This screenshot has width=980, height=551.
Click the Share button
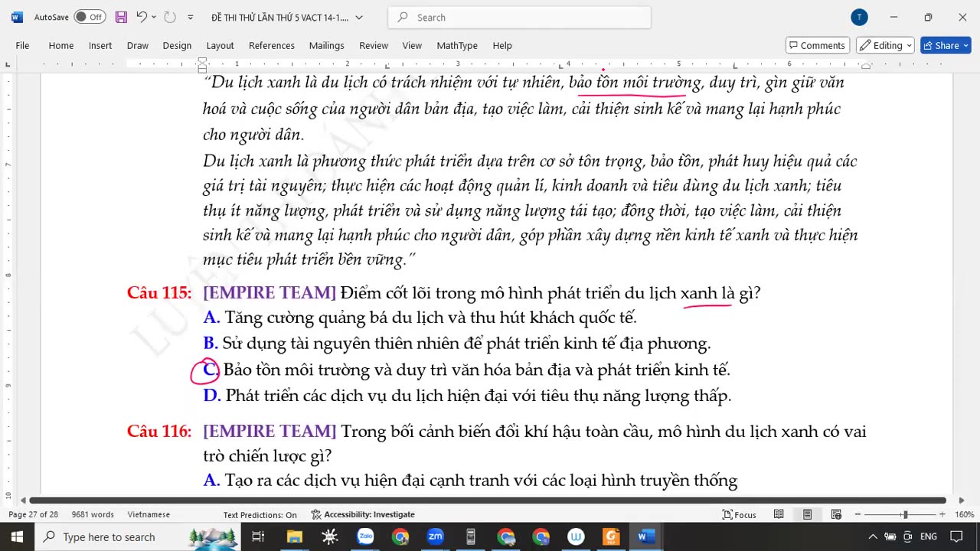coord(946,45)
